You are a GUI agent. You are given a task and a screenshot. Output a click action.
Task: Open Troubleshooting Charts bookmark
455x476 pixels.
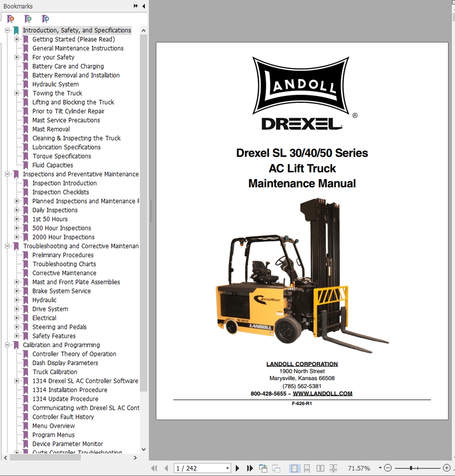click(64, 264)
